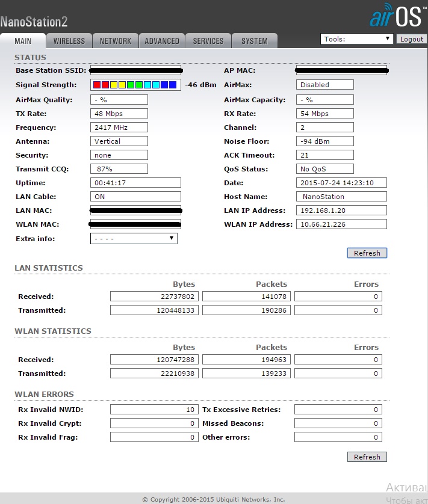Click WLAN transmitted packets 139233
The width and height of the screenshot is (428, 504).
[x=246, y=373]
